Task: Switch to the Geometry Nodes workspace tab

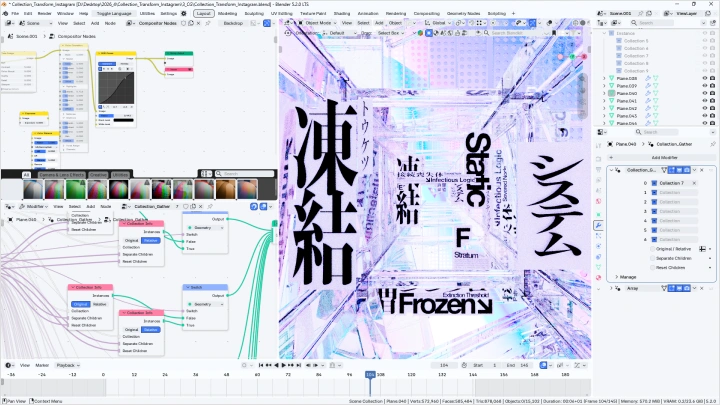Action: click(463, 14)
